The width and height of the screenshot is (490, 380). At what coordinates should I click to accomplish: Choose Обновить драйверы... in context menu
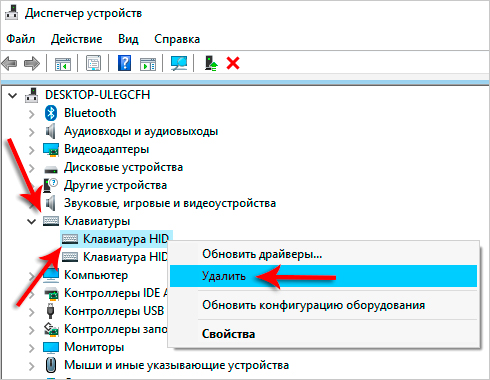point(323,254)
